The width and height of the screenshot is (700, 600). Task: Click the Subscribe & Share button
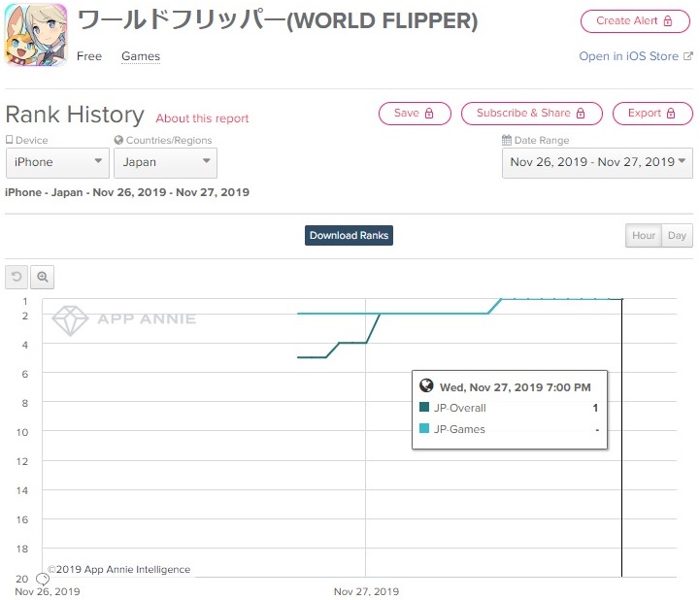(x=532, y=114)
